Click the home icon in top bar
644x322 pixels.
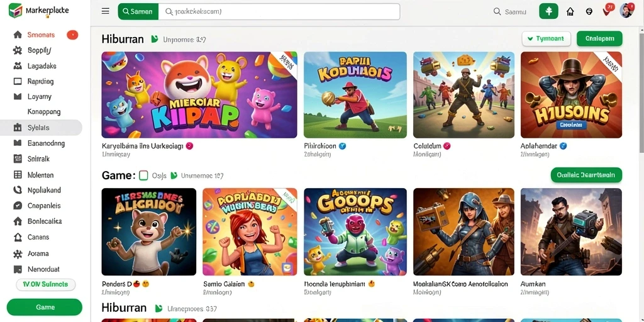pos(570,11)
